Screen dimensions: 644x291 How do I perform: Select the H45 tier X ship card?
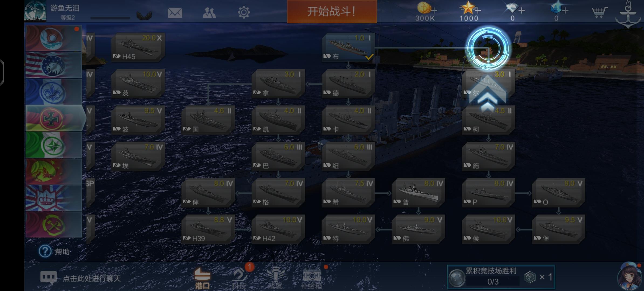click(138, 47)
